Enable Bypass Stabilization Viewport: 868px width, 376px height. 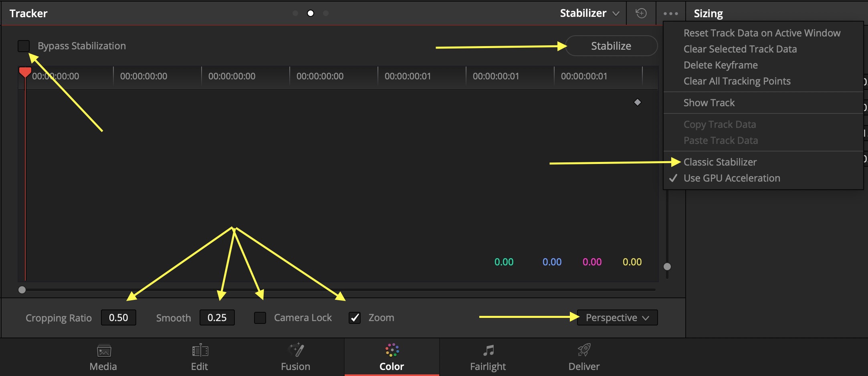[24, 46]
